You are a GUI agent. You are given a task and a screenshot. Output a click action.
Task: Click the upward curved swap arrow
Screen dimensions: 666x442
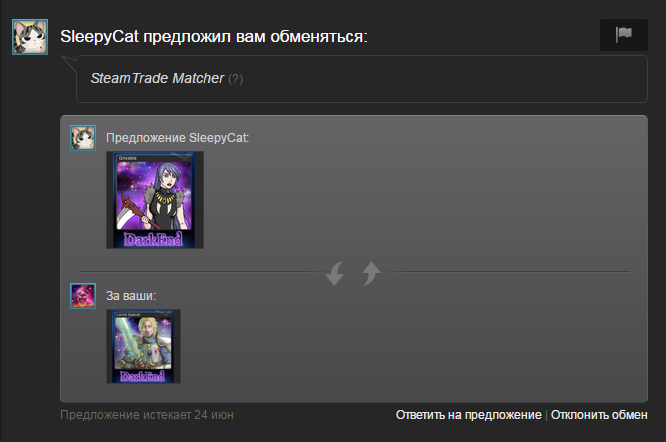(x=371, y=273)
